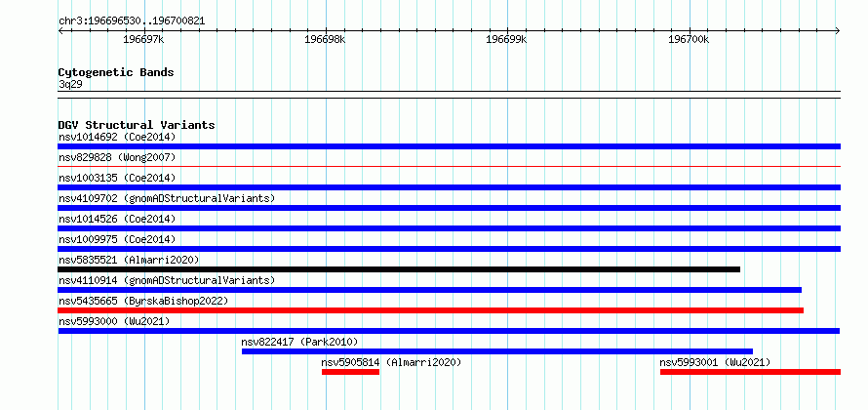Select the 3q29 cytogenetic band line

(449, 95)
